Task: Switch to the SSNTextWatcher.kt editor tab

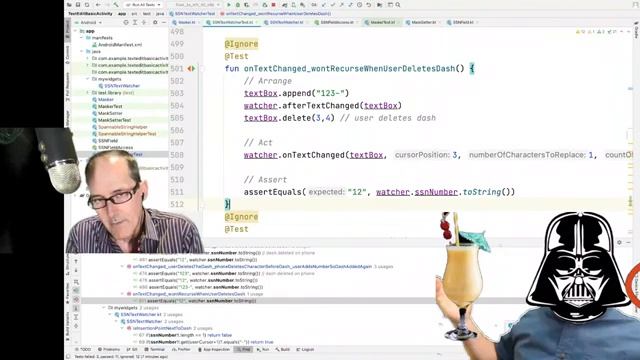Action: pos(287,22)
